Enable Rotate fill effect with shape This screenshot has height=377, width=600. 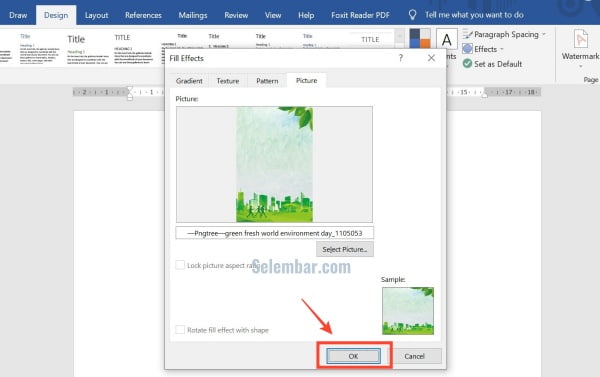180,330
